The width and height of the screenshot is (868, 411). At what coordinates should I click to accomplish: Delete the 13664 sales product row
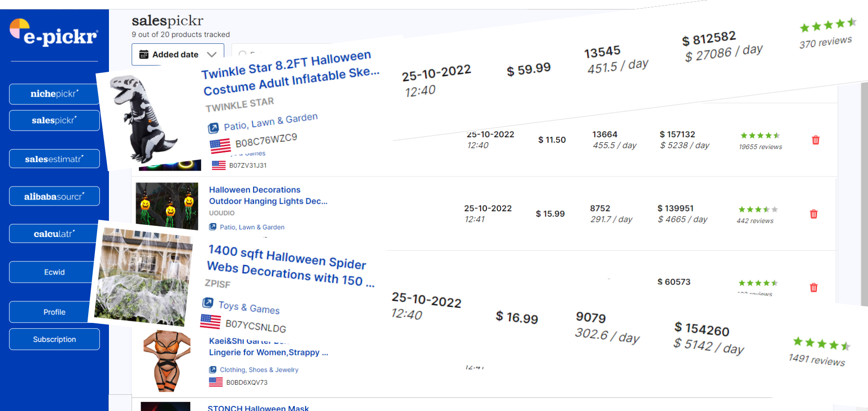click(x=816, y=140)
